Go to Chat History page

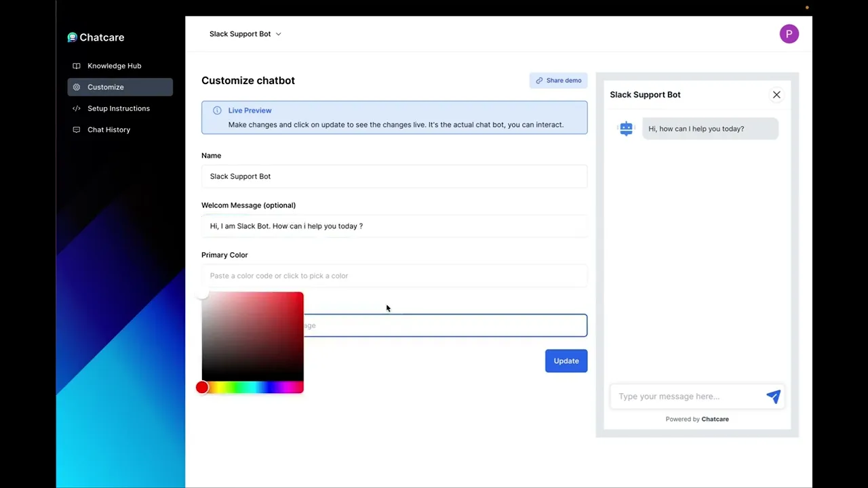108,129
